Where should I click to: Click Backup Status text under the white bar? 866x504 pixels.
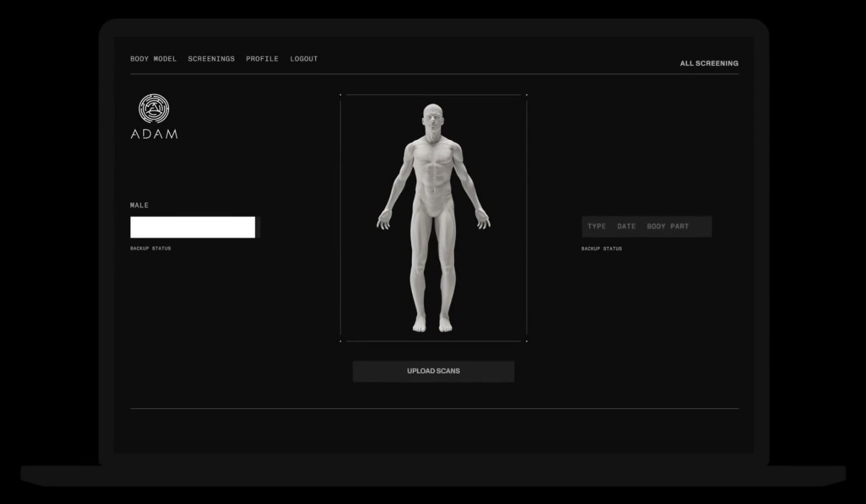[x=150, y=249]
